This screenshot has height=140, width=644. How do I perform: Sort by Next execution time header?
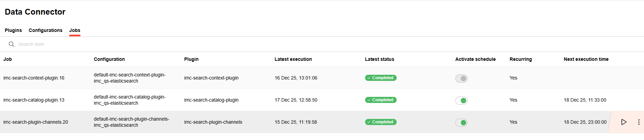coord(586,59)
